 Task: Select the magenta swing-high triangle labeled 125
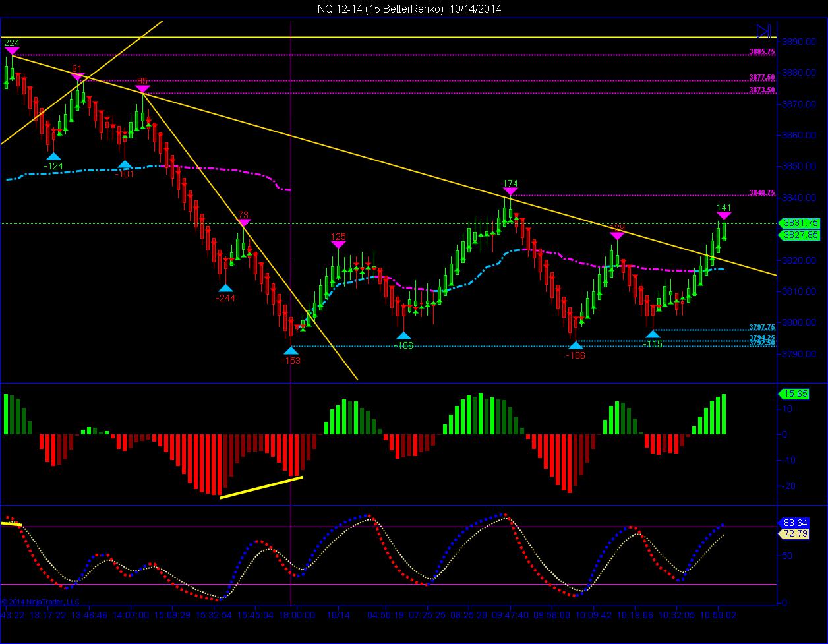point(338,245)
